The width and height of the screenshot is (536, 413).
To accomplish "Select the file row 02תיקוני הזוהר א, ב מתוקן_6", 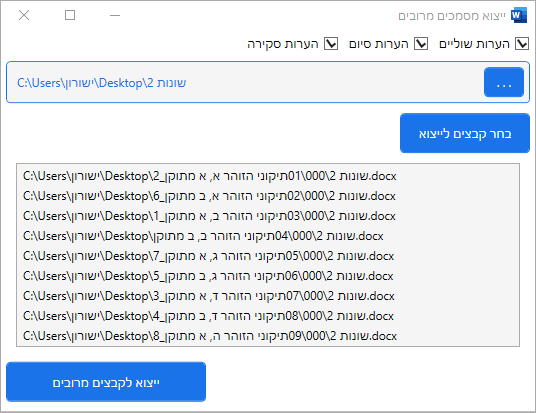I will pos(268,196).
